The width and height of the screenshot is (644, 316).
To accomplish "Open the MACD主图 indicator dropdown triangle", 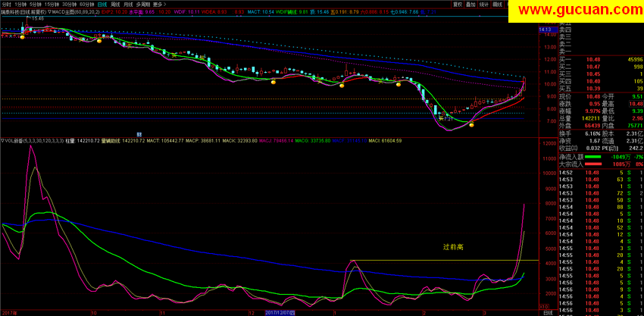I will 50,12.
